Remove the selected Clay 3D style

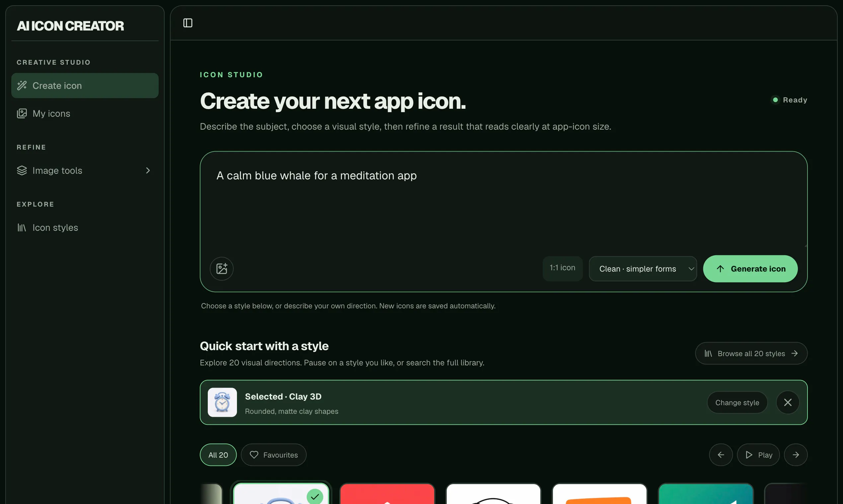coord(788,403)
